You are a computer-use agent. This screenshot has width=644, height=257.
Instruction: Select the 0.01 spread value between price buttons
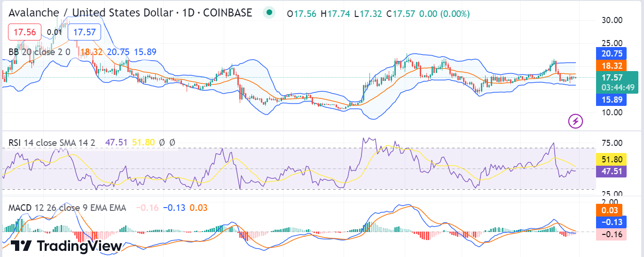[x=55, y=32]
